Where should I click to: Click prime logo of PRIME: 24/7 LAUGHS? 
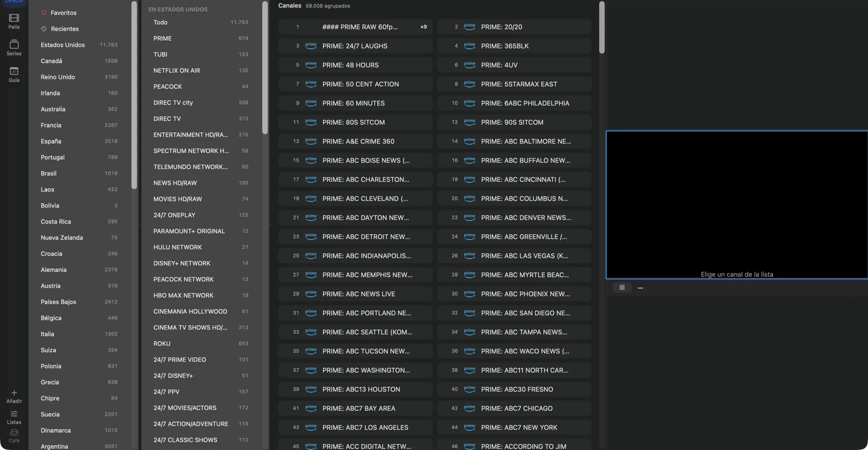[x=311, y=46]
